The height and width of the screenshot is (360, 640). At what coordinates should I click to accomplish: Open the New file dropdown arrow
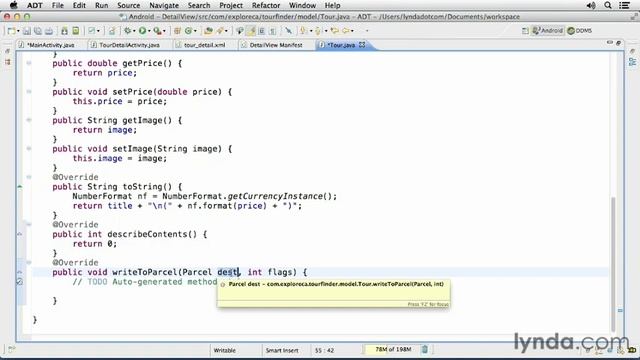[18, 31]
